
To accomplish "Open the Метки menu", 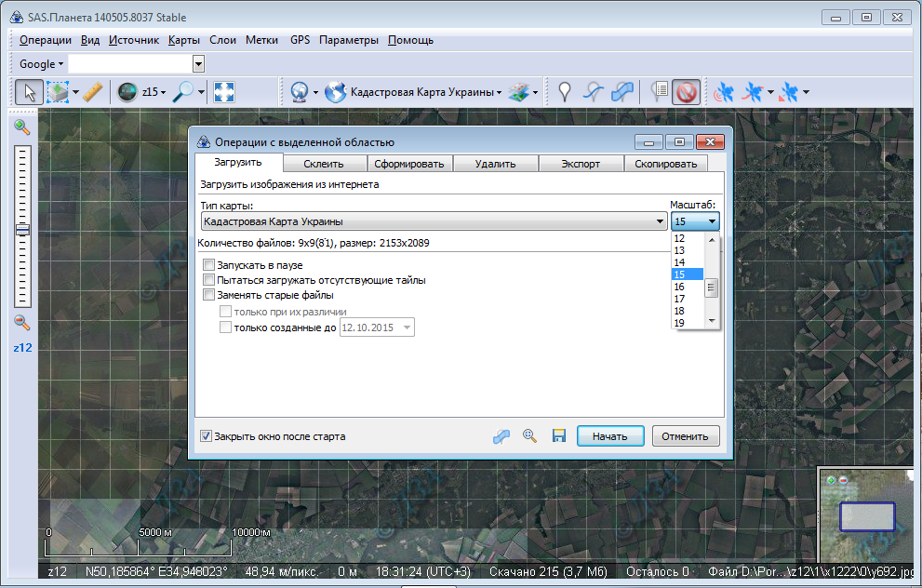I will [x=261, y=40].
